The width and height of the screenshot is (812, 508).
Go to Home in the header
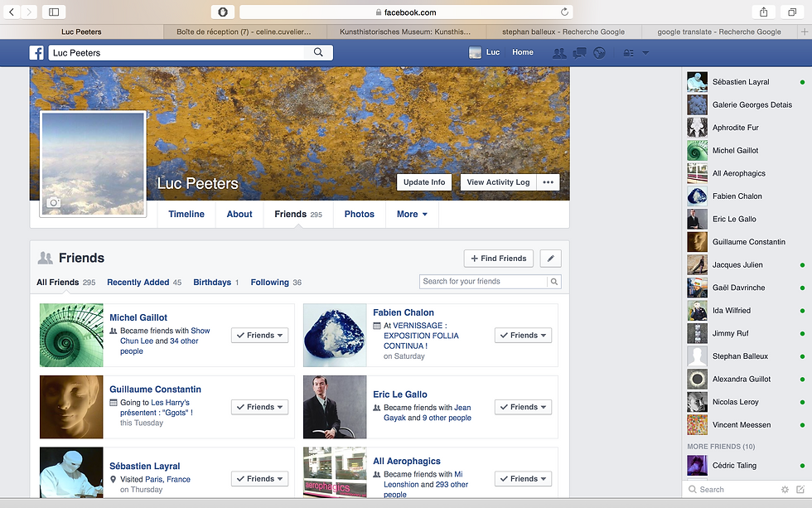[523, 52]
